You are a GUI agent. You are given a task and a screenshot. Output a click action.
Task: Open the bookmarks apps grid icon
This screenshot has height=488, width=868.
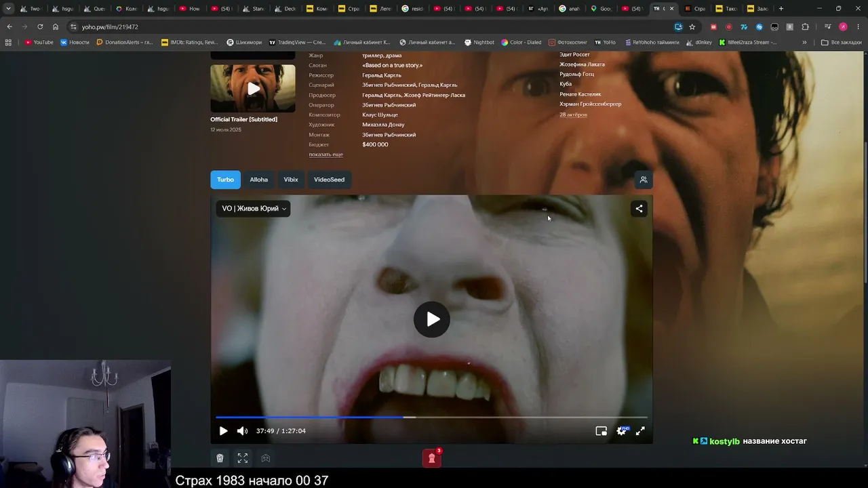coord(8,42)
